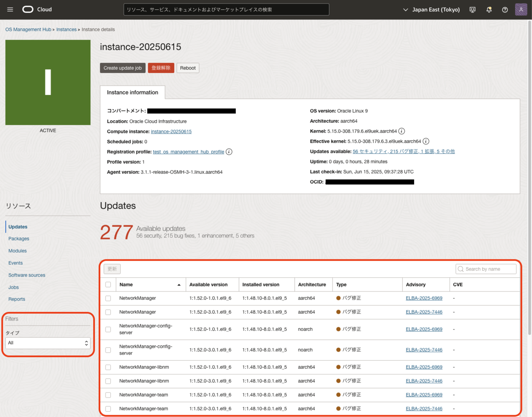This screenshot has height=417, width=532.
Task: Open the help question mark icon
Action: coord(505,9)
